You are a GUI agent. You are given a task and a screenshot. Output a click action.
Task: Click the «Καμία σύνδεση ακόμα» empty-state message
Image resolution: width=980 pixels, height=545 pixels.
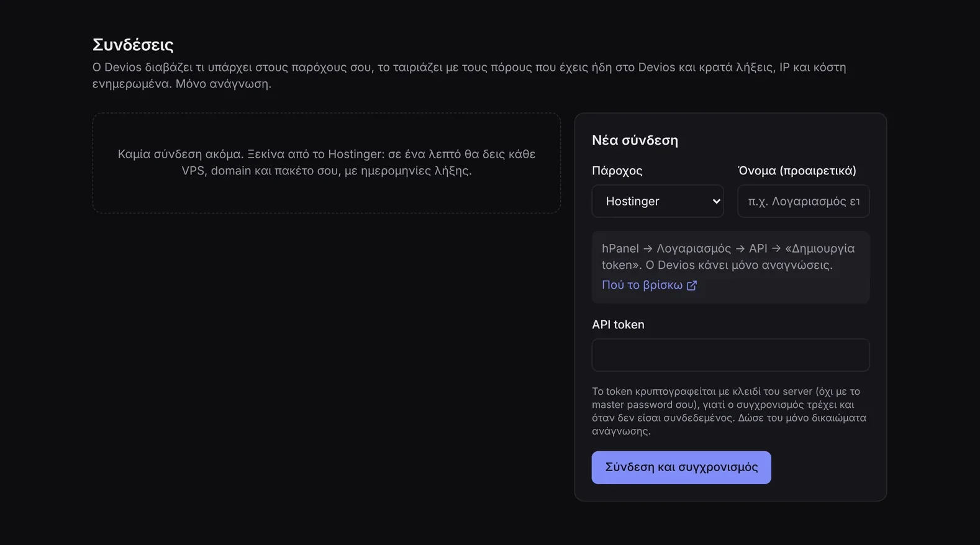click(x=327, y=162)
